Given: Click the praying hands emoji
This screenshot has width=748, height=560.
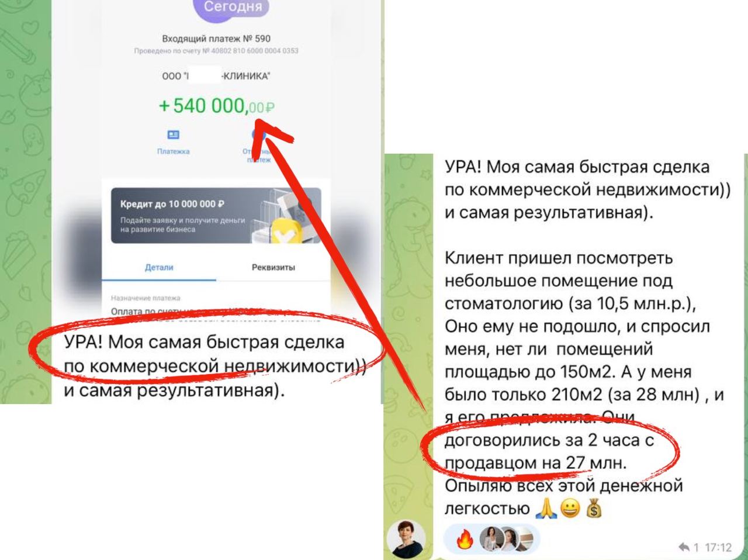Looking at the screenshot, I should pyautogui.click(x=546, y=509).
